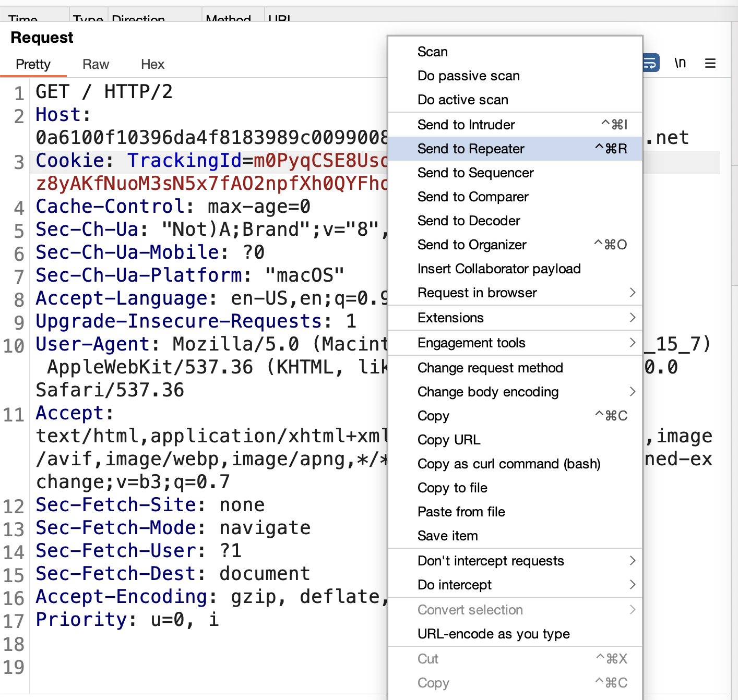This screenshot has height=700, width=738.
Task: Click the GET / HTTP/2 request line
Action: tap(104, 92)
